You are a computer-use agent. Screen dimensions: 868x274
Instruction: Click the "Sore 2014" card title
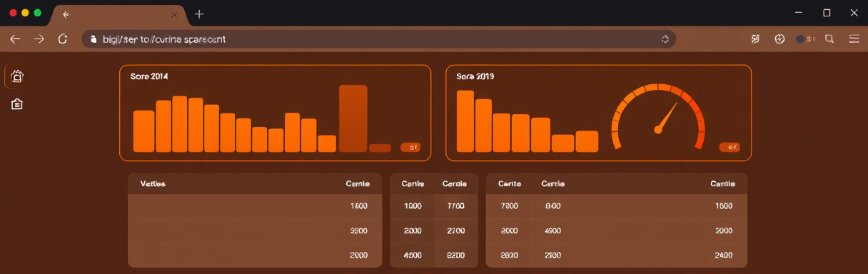(149, 76)
